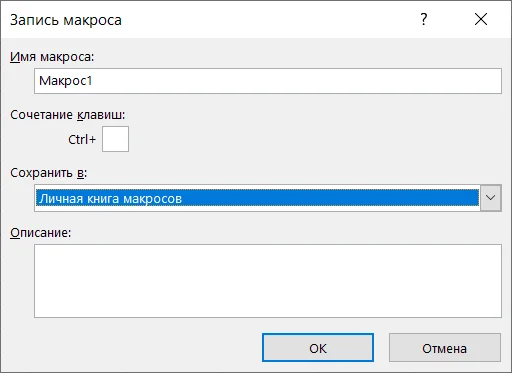Focus the Имя макроса input field
Image resolution: width=512 pixels, height=373 pixels.
pyautogui.click(x=268, y=81)
